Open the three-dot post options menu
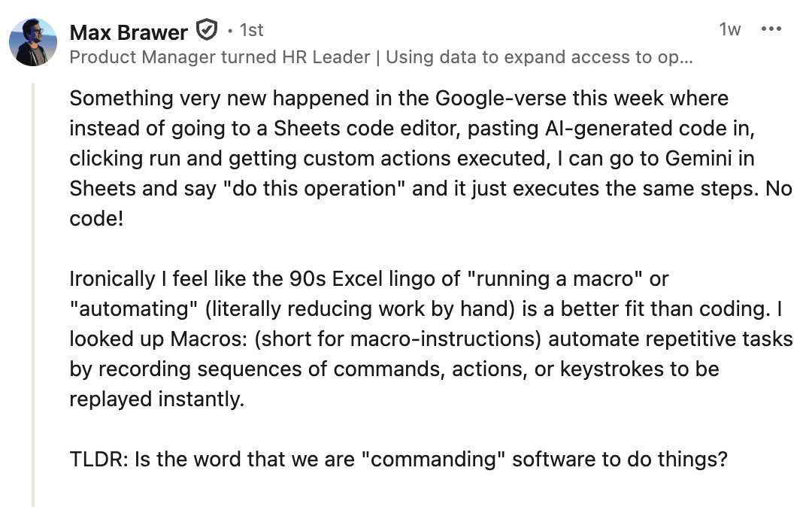This screenshot has width=812, height=507. point(771,29)
